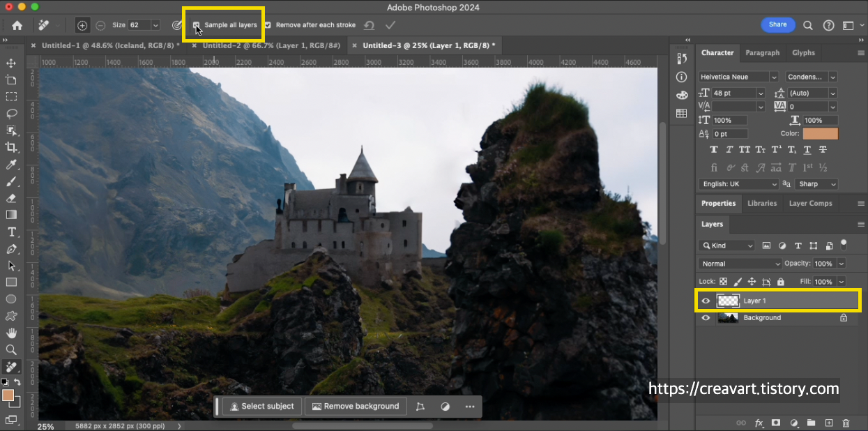Select the Path Selection tool
868x431 pixels.
point(11,266)
